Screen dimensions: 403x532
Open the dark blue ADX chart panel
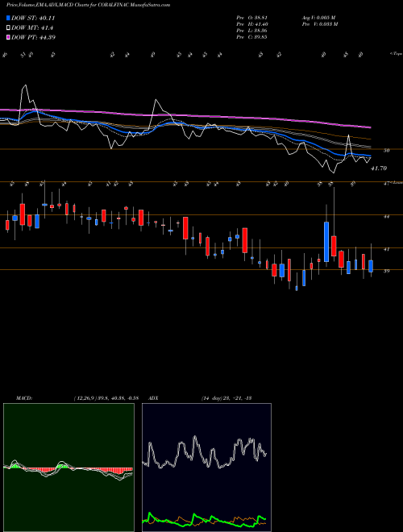click(206, 468)
